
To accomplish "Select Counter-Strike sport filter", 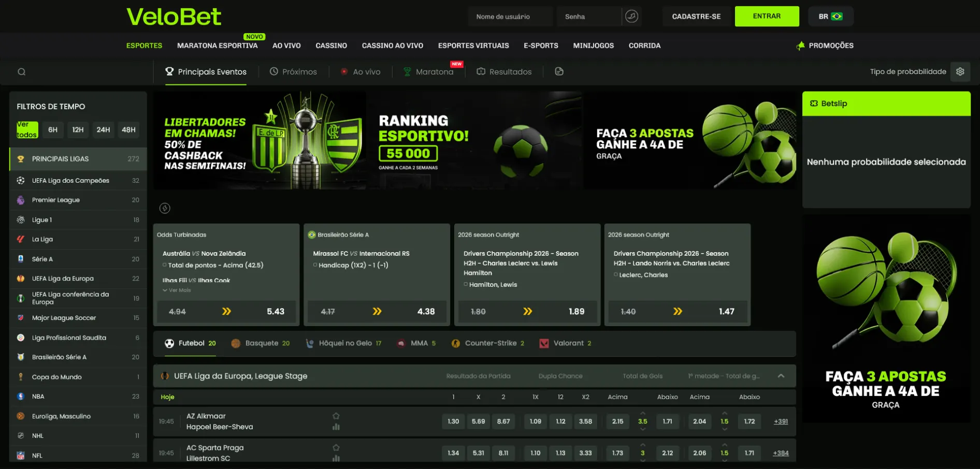I will click(487, 343).
